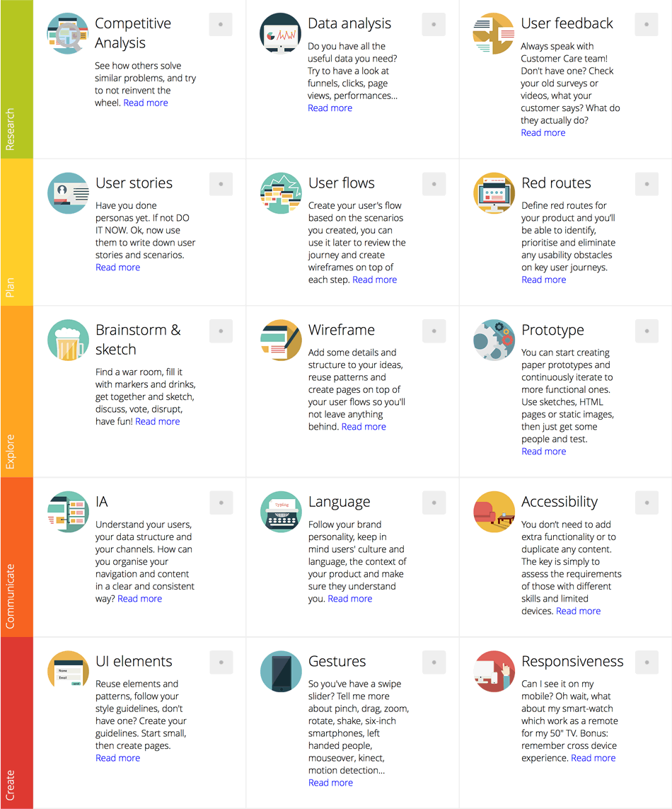
Task: Open the UI elements card heading
Action: click(x=134, y=661)
